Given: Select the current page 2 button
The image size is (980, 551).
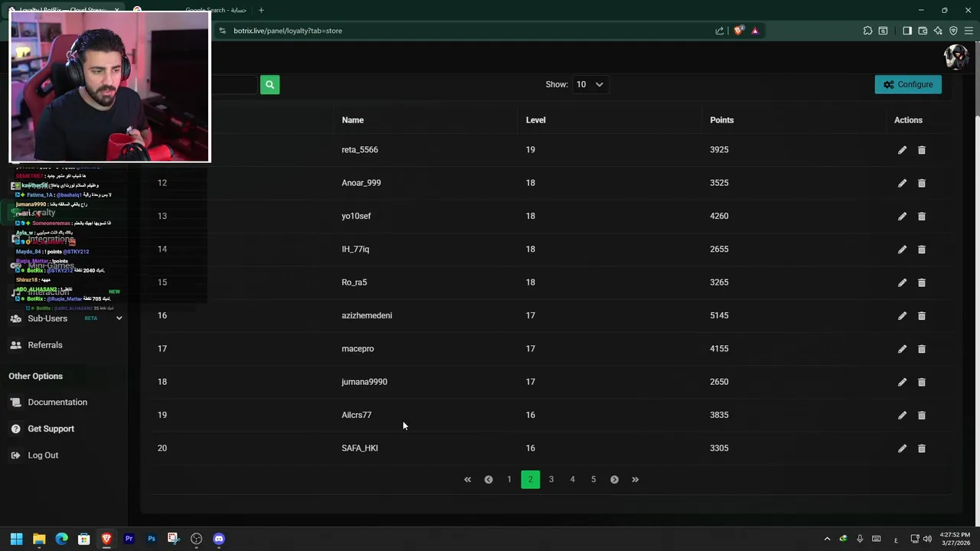Looking at the screenshot, I should 530,480.
